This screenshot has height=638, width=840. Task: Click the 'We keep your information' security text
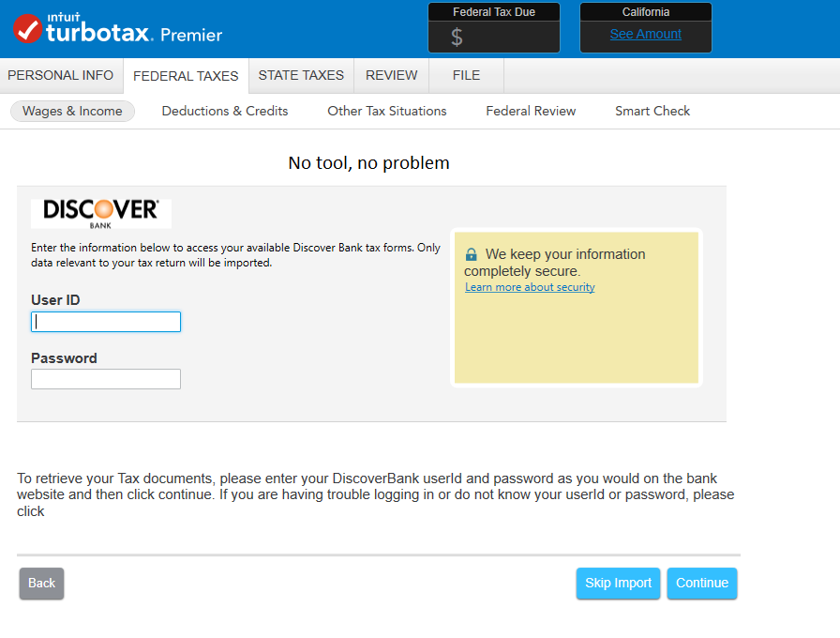[555, 263]
